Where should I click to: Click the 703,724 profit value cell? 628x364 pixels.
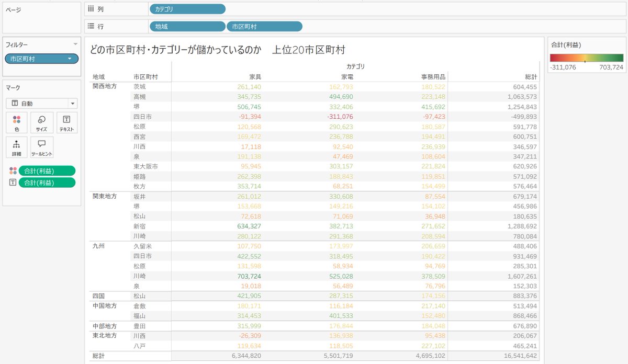(249, 276)
